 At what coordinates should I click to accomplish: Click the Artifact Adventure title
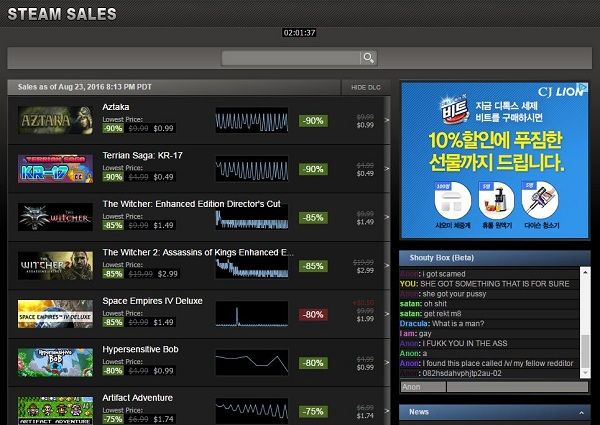point(137,398)
